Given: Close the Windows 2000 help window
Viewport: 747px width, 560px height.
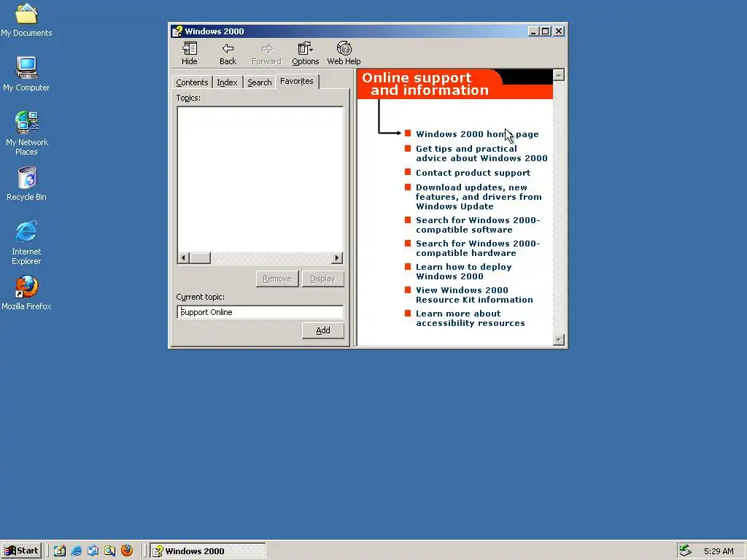Looking at the screenshot, I should tap(559, 31).
